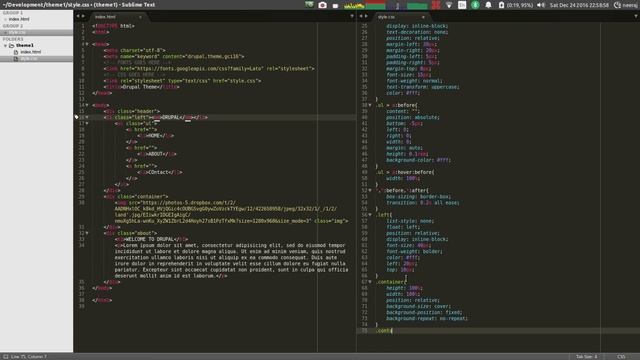Click the white square tray icon after Wi-Fi
Screen dimensions: 640x360
pyautogui.click(x=462, y=5)
